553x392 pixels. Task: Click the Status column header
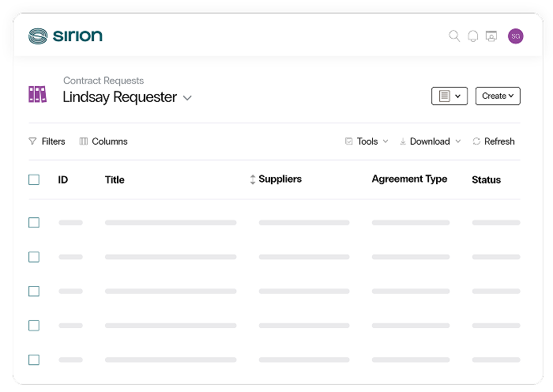[487, 179]
